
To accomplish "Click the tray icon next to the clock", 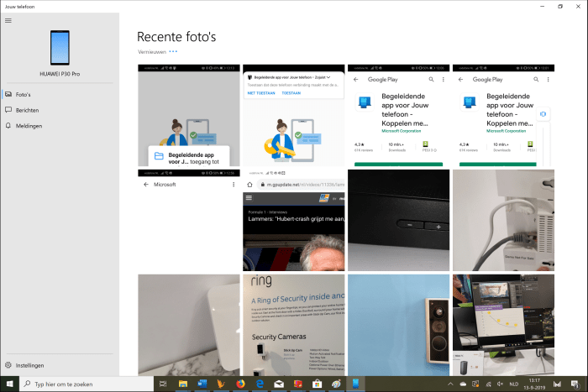I will click(557, 384).
